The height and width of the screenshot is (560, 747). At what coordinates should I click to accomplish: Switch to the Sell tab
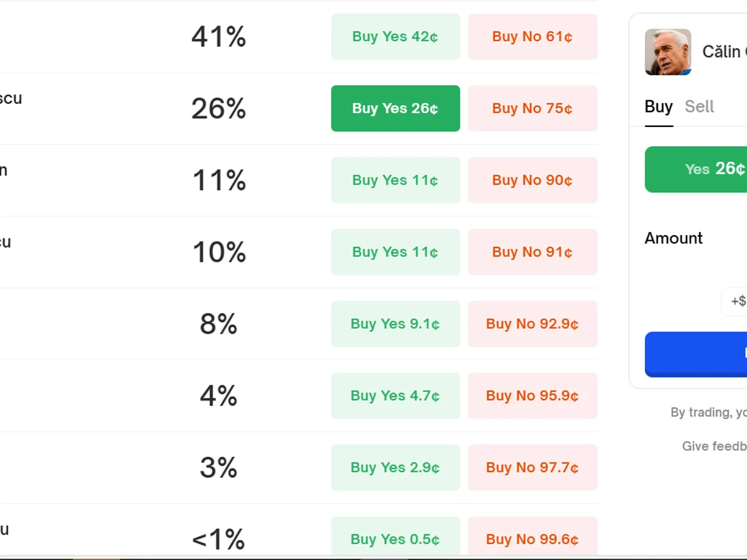click(x=699, y=107)
